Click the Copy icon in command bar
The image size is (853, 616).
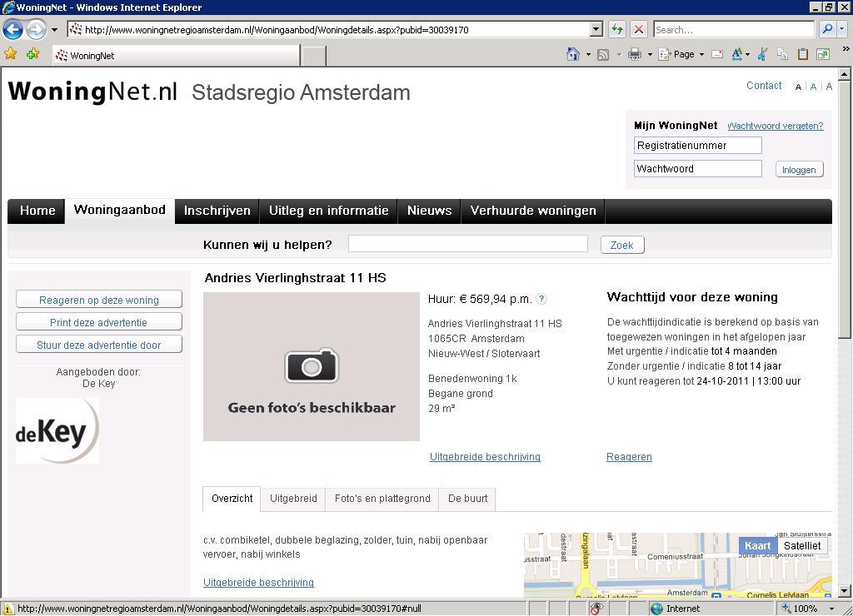click(783, 54)
